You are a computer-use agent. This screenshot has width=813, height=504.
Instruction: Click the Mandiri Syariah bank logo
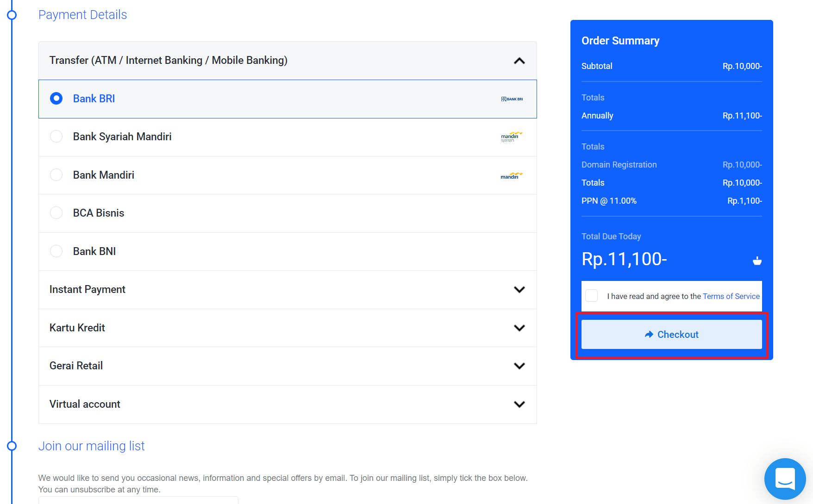[511, 137]
